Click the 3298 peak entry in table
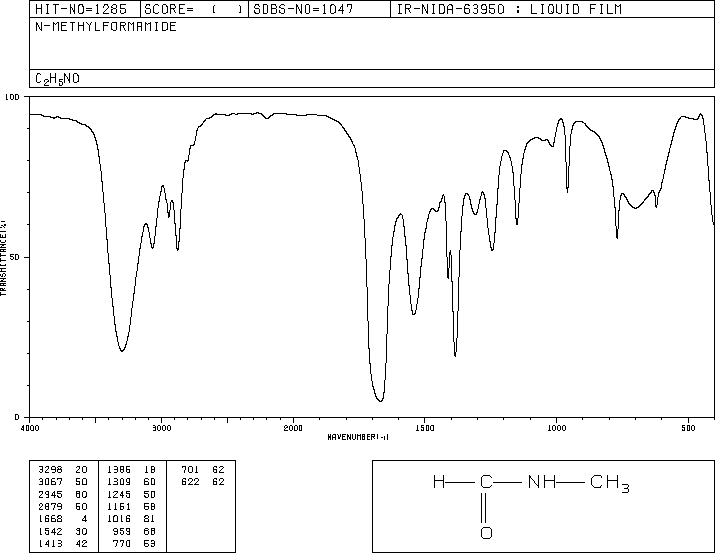 [x=63, y=470]
